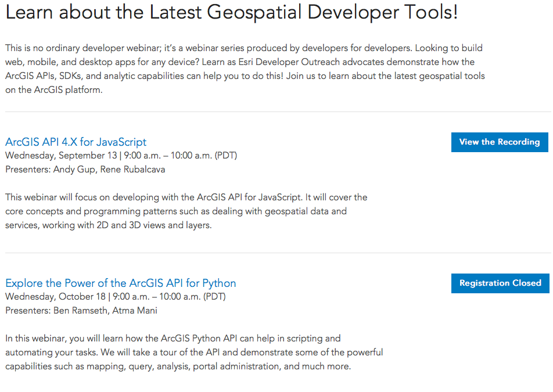Viewport: 553px width, 392px height.
Task: Open the ArcGIS API 4.X for JavaScript link
Action: point(76,142)
